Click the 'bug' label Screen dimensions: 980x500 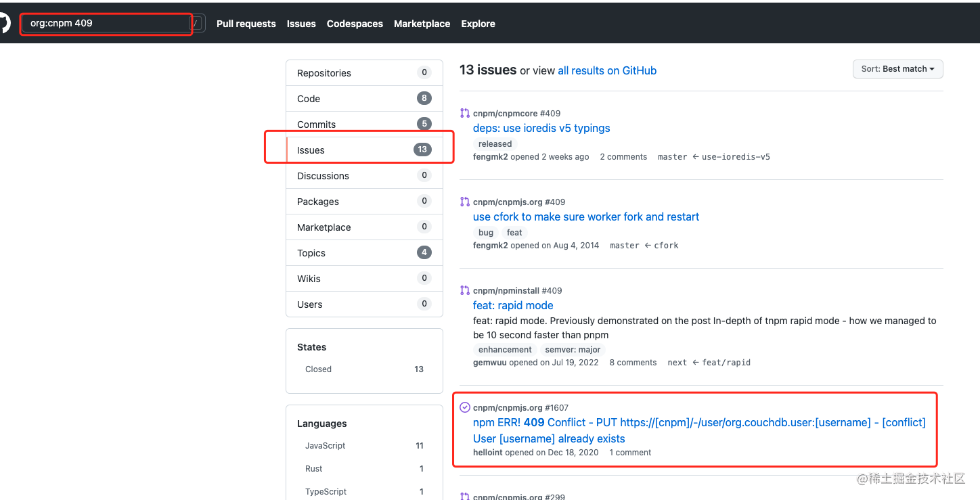point(486,233)
